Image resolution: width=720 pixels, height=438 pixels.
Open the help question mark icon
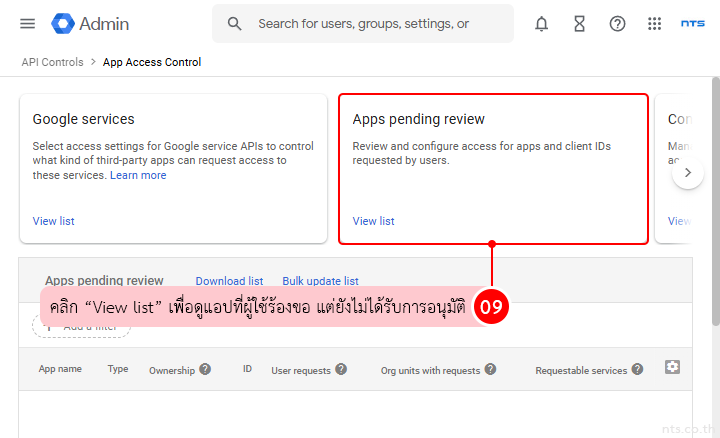tap(617, 24)
